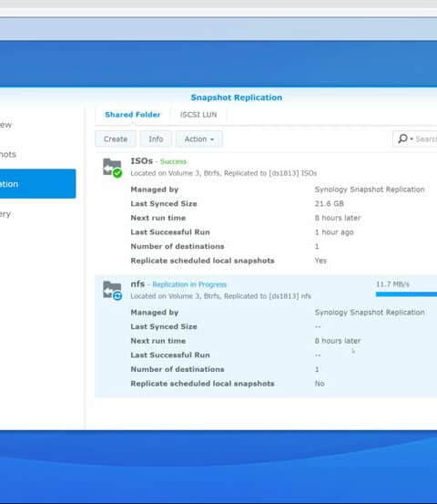Expand the Action dropdown menu
Screen dimensions: 437x504
click(199, 139)
